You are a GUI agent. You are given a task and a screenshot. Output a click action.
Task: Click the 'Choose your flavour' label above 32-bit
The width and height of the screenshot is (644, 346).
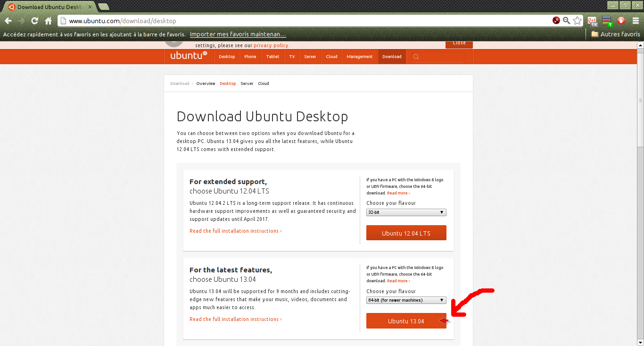click(x=391, y=203)
